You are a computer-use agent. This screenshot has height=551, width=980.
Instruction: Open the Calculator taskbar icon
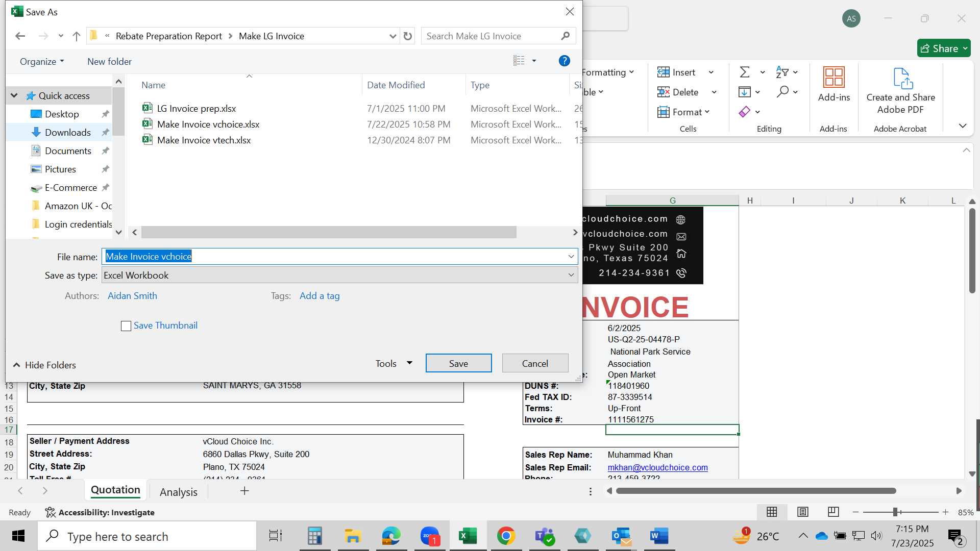(x=314, y=536)
